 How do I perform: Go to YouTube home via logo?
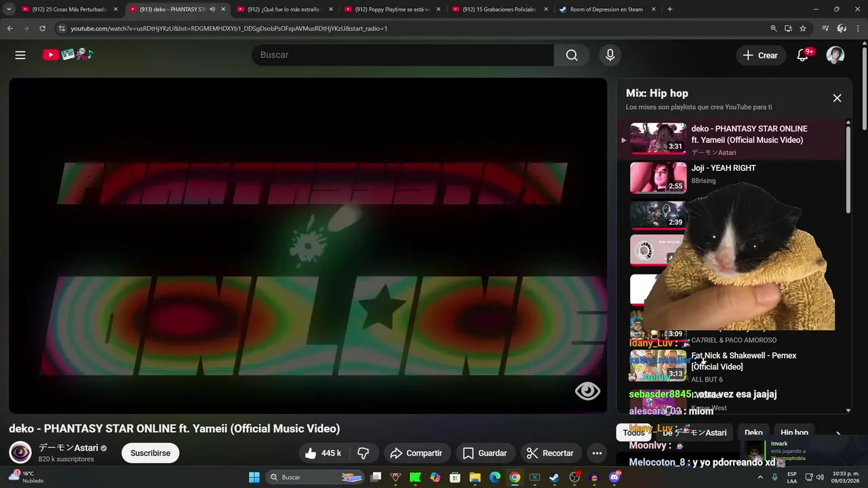tap(68, 55)
